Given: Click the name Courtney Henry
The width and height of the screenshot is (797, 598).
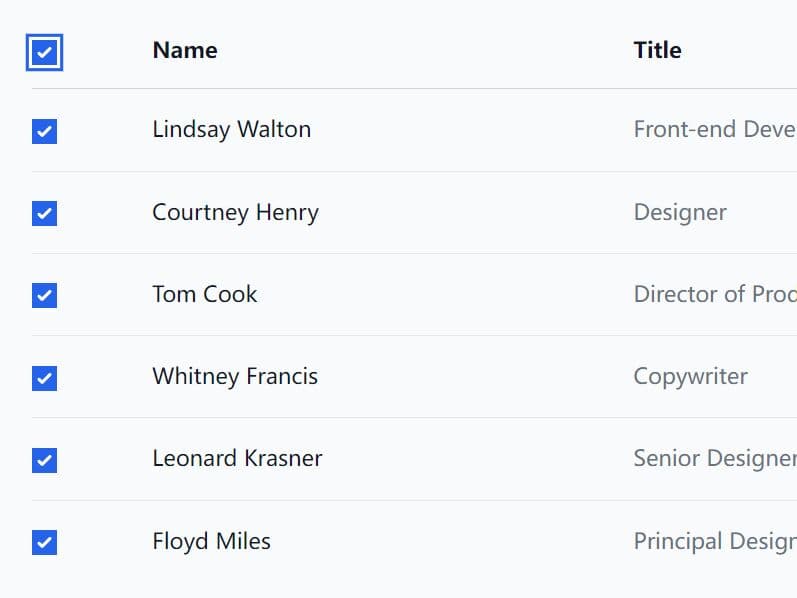Looking at the screenshot, I should point(235,213).
